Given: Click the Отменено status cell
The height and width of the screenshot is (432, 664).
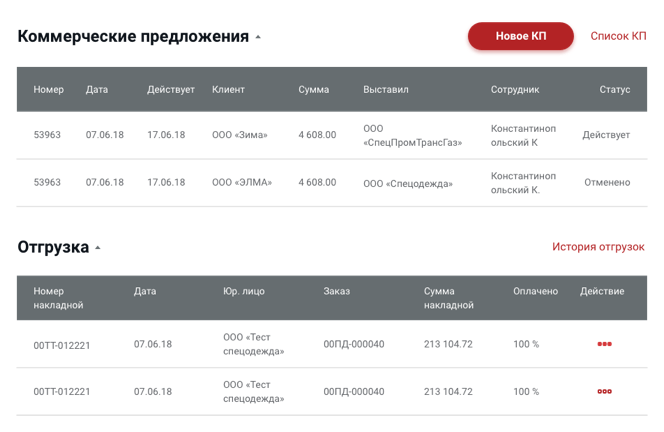Looking at the screenshot, I should [607, 183].
